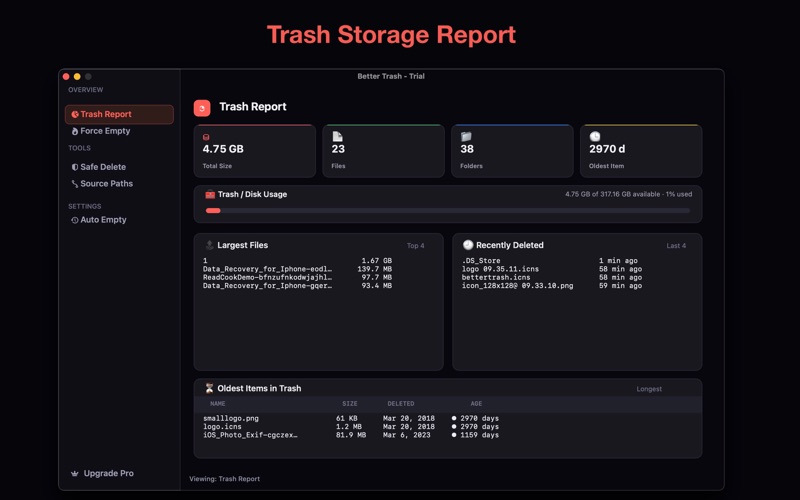Click the document icon in Files card
Viewport: 800px width, 500px height.
pyautogui.click(x=337, y=136)
